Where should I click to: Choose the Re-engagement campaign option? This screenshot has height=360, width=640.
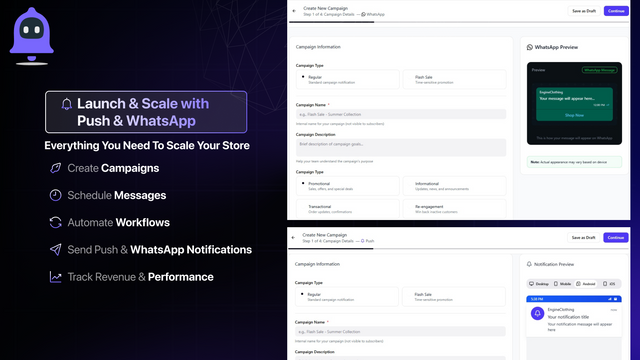(455, 209)
